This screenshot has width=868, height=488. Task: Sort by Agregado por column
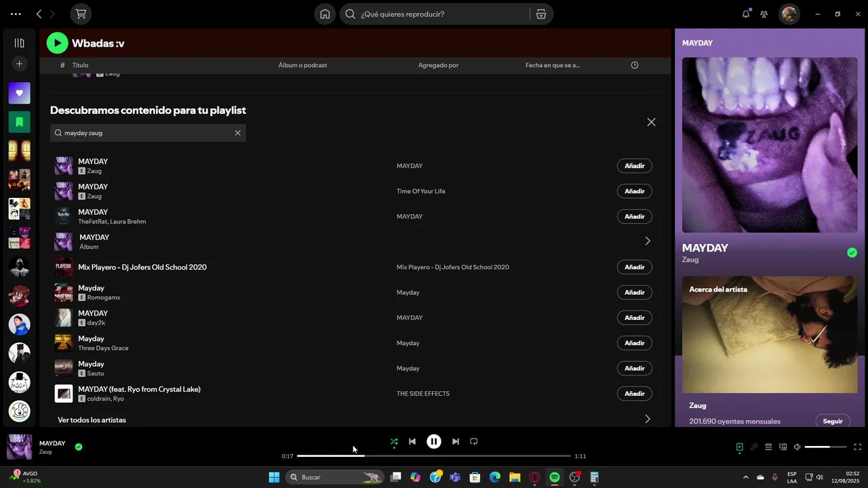[x=438, y=65]
